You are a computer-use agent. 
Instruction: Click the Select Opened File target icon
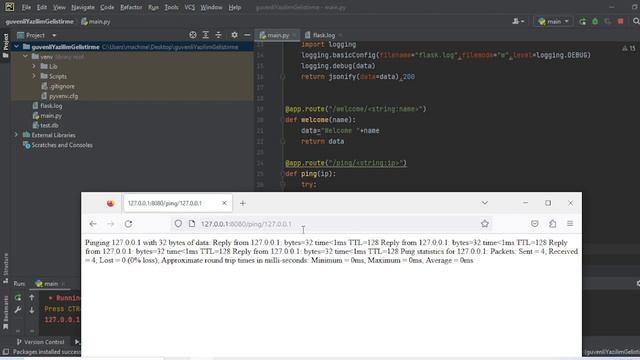(193, 35)
